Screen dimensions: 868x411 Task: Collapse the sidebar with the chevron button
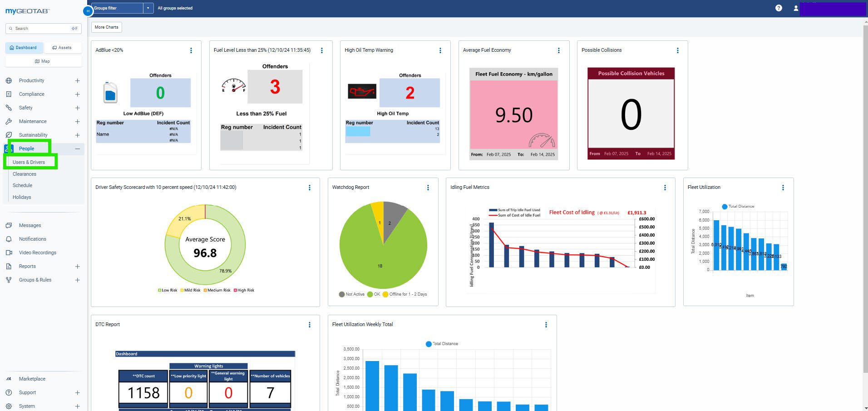[x=88, y=10]
